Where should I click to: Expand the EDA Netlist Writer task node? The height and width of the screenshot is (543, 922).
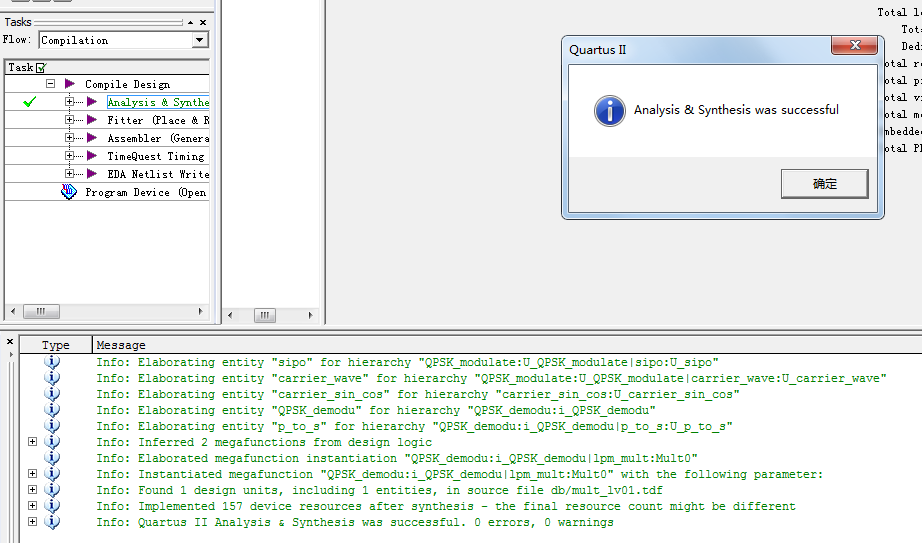pos(69,174)
